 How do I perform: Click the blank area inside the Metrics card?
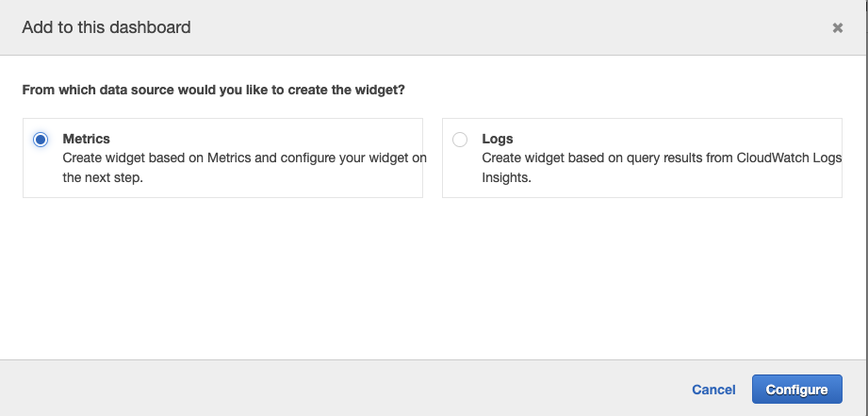(283, 184)
